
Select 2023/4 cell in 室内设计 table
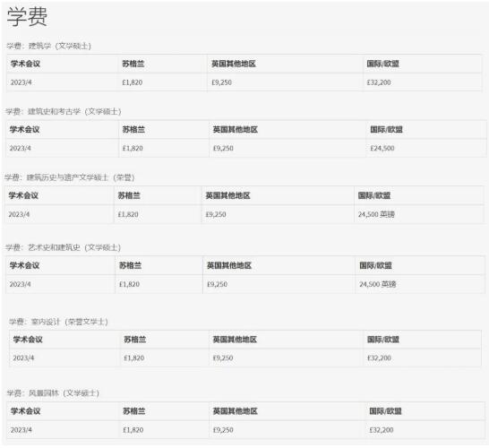(23, 358)
